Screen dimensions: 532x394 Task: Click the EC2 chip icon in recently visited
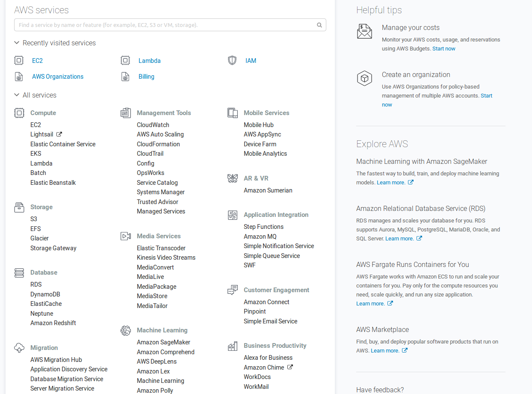coord(19,61)
